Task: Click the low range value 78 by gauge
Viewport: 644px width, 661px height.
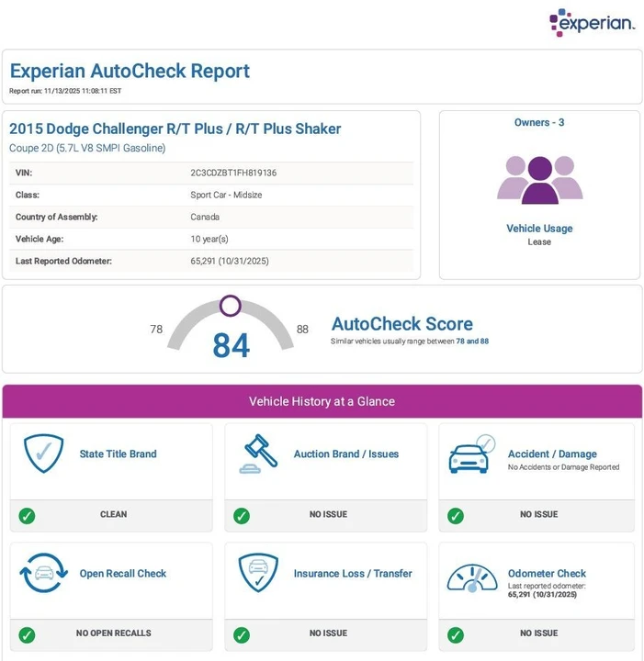Action: 156,329
